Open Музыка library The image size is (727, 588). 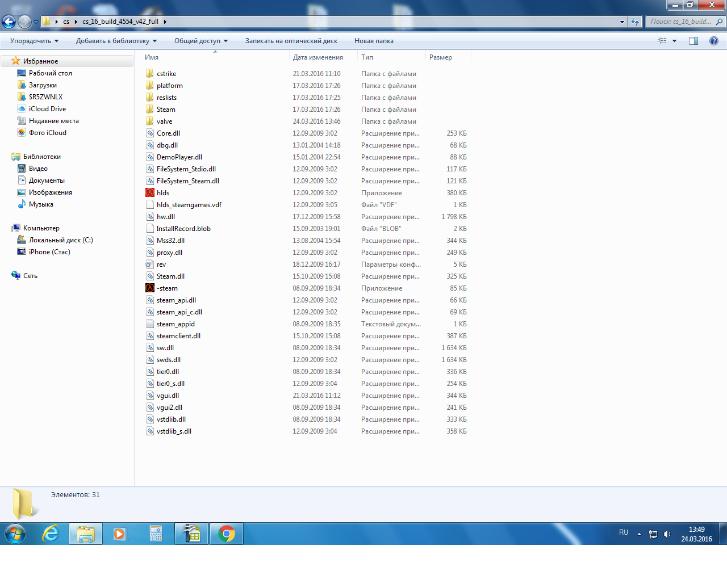[x=41, y=204]
